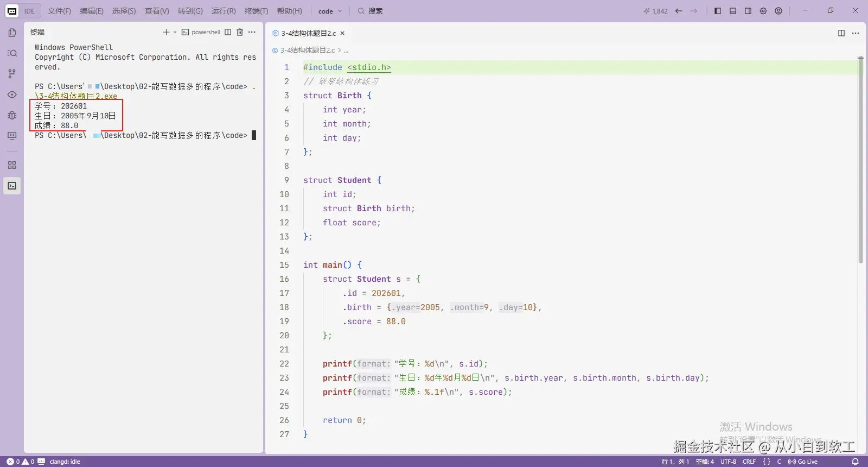The height and width of the screenshot is (467, 868).
Task: Open the 运行(R) menu
Action: point(224,11)
